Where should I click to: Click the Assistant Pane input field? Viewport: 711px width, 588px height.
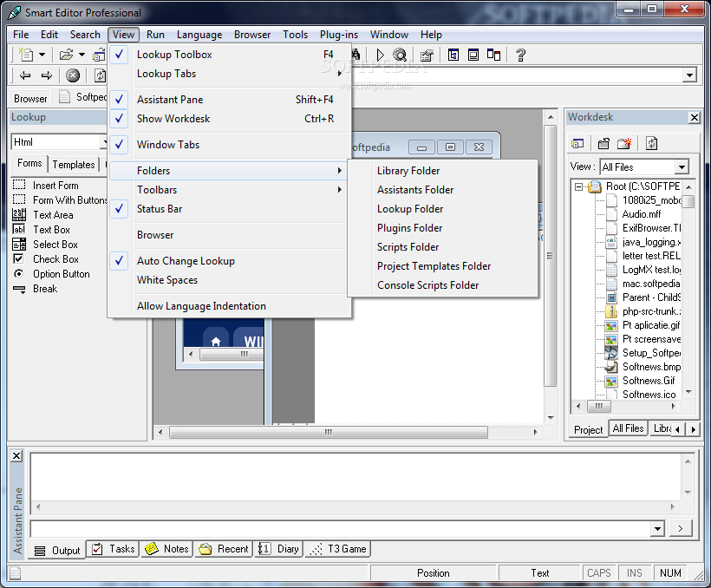point(341,528)
